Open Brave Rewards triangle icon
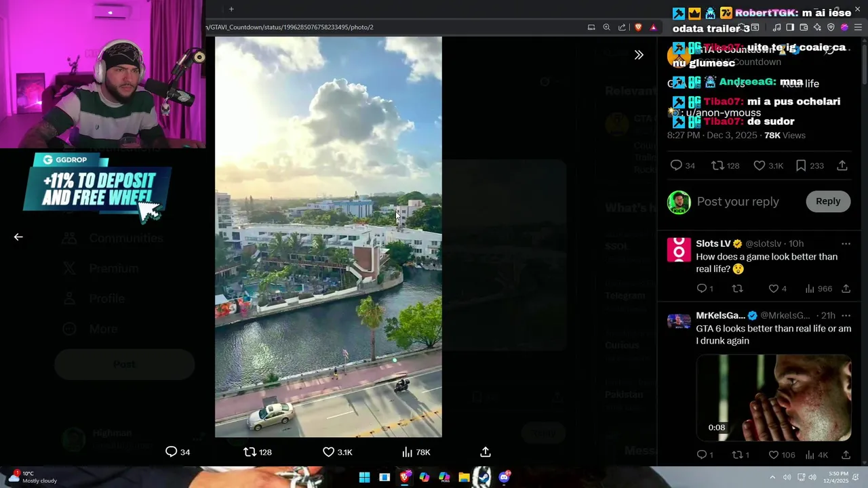The width and height of the screenshot is (868, 488). [653, 27]
